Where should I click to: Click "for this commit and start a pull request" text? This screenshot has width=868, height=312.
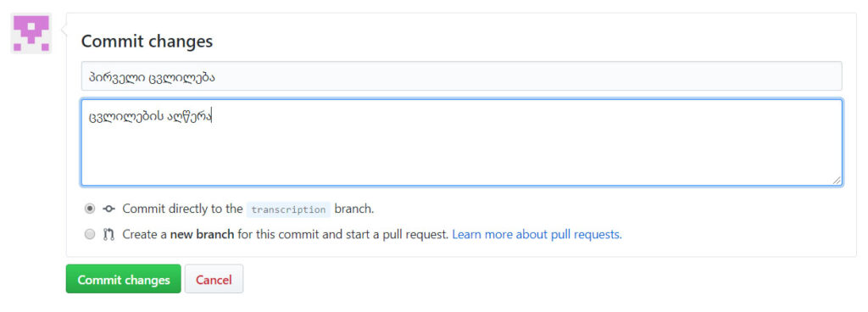(342, 235)
